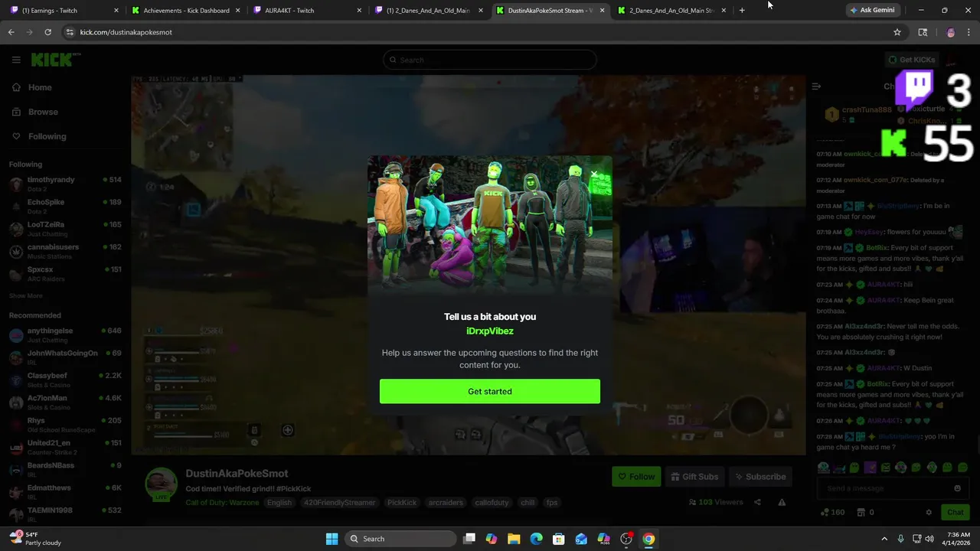Image resolution: width=980 pixels, height=551 pixels.
Task: Click the kick.com address bar
Action: [x=475, y=32]
